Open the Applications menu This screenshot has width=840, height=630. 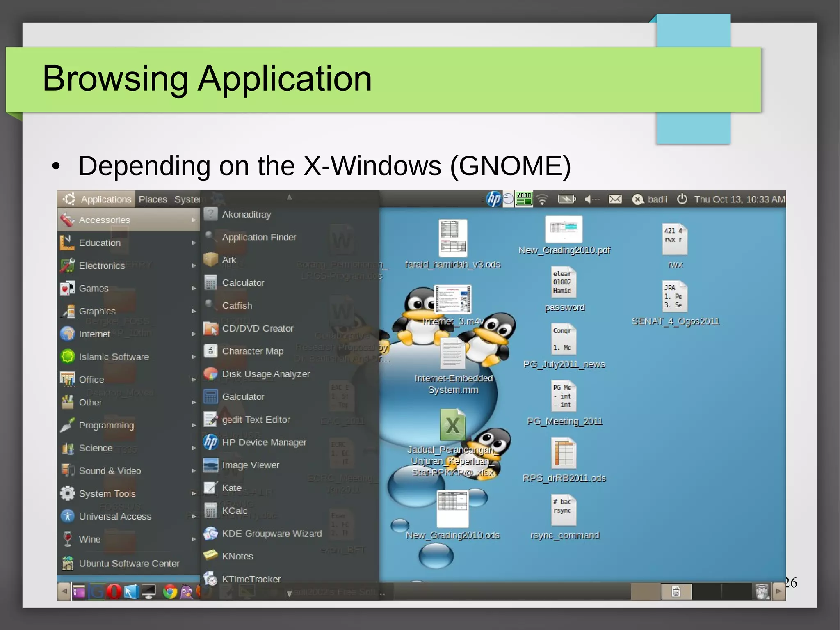click(x=97, y=199)
